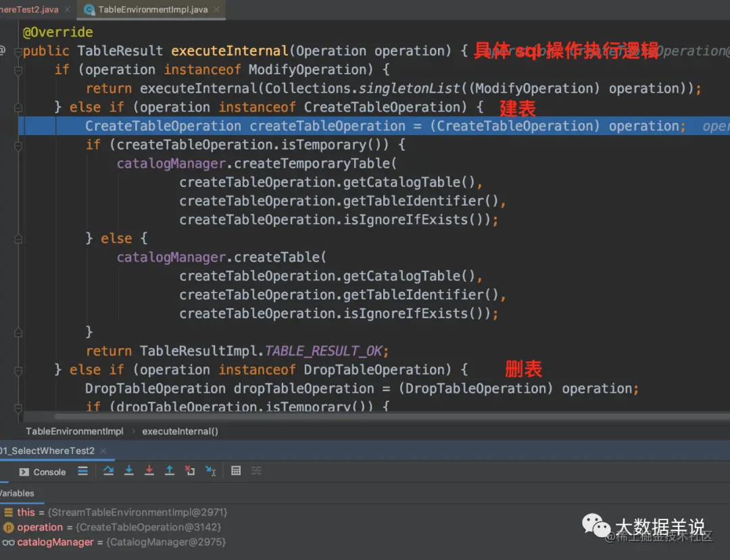This screenshot has height=560, width=730.
Task: Close the hereTest2.java editor tab
Action: tap(68, 9)
